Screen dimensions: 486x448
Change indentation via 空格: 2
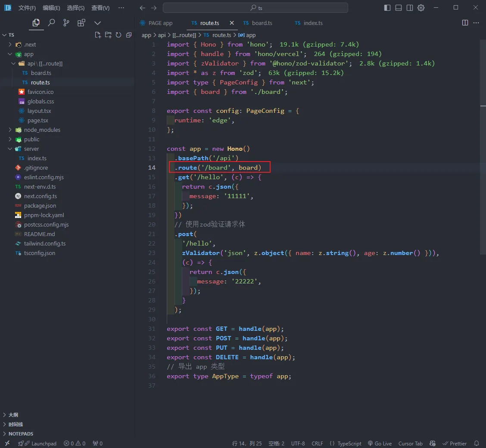(x=276, y=443)
